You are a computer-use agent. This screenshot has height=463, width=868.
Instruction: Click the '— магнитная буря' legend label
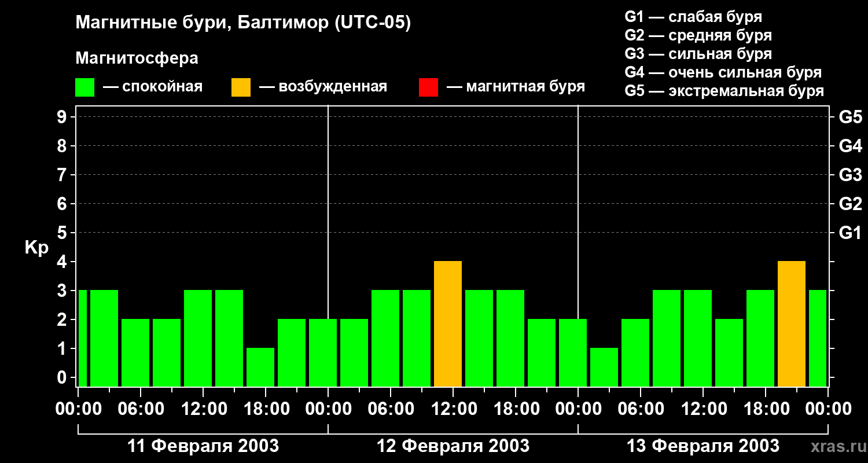[516, 87]
